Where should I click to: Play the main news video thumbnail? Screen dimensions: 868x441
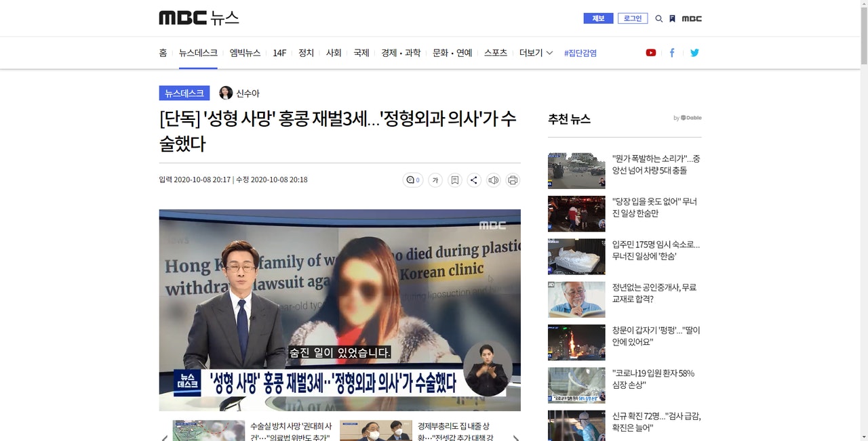[340, 310]
